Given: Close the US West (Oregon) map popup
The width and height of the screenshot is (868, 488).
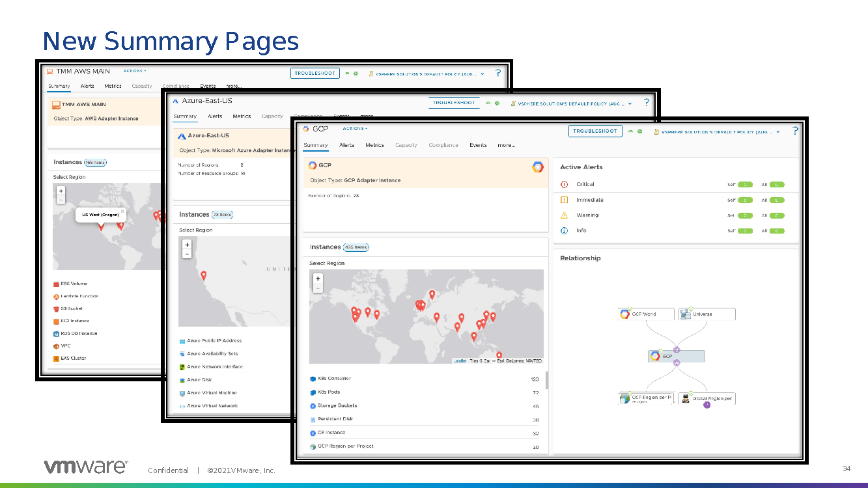Looking at the screenshot, I should [122, 211].
